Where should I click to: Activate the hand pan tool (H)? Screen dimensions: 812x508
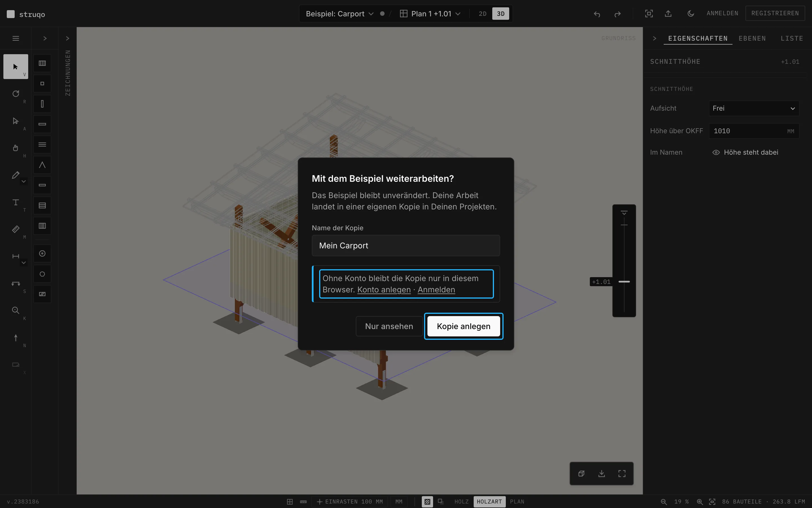[16, 148]
